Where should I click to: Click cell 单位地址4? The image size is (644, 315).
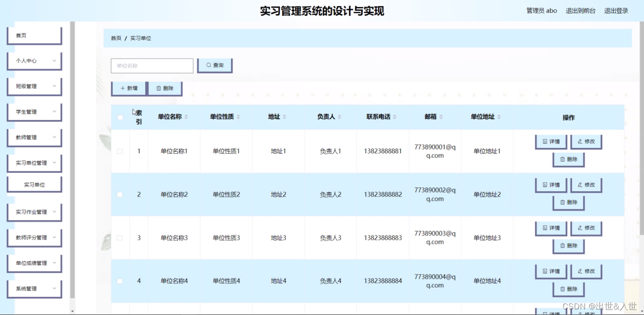pos(487,281)
